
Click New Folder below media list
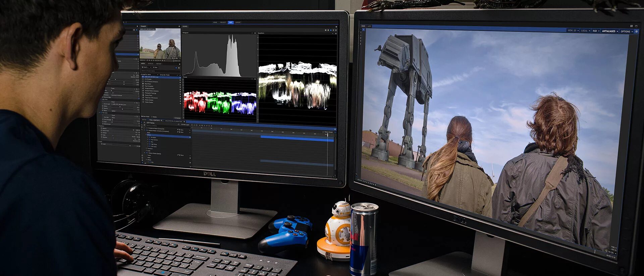tap(146, 117)
